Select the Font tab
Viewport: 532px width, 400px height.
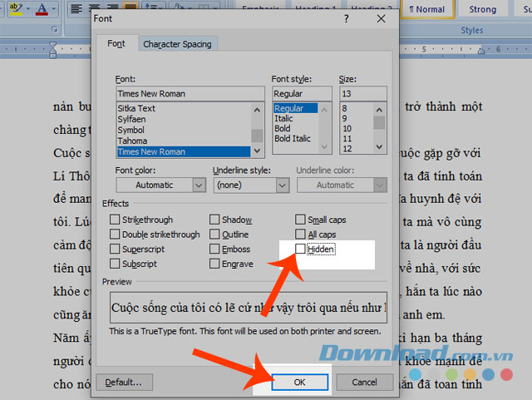tap(116, 43)
